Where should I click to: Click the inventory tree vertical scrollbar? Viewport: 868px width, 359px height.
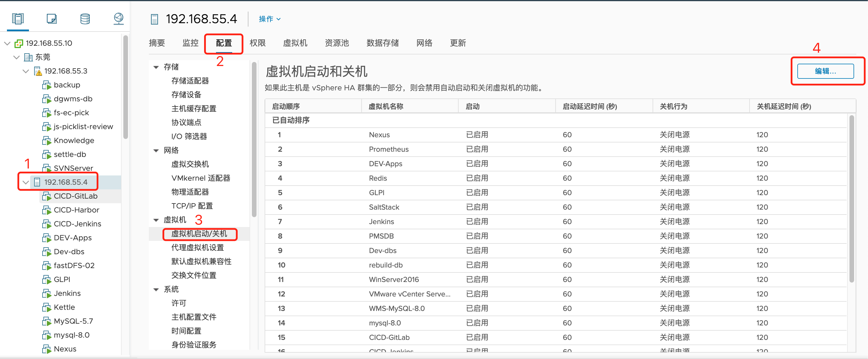(x=125, y=87)
